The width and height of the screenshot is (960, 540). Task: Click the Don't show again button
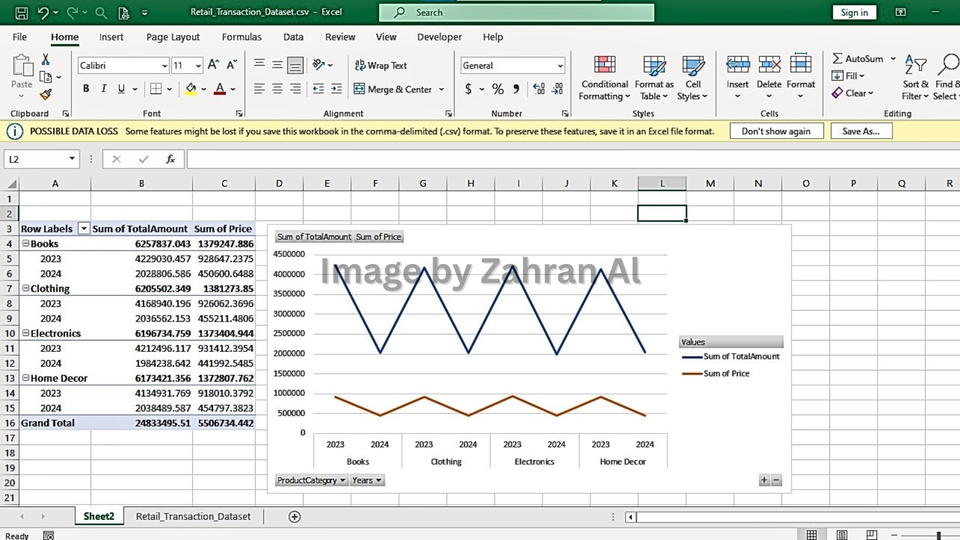(776, 131)
